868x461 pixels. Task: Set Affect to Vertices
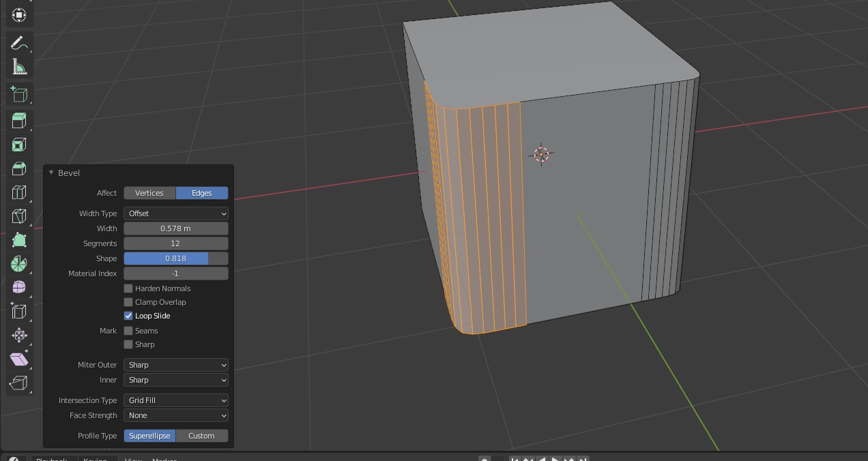[x=149, y=193]
